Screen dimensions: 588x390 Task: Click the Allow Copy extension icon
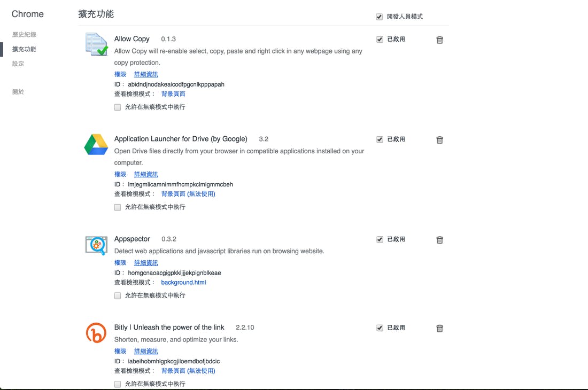tap(97, 44)
